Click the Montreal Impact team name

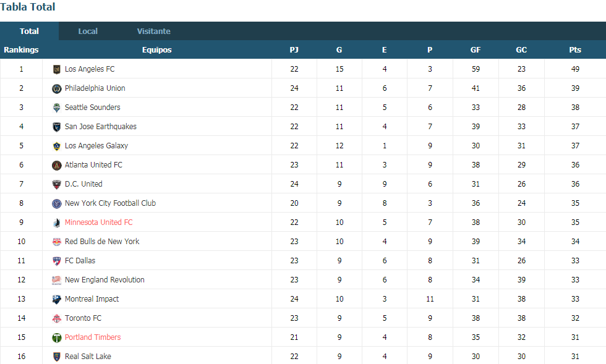[x=92, y=298]
